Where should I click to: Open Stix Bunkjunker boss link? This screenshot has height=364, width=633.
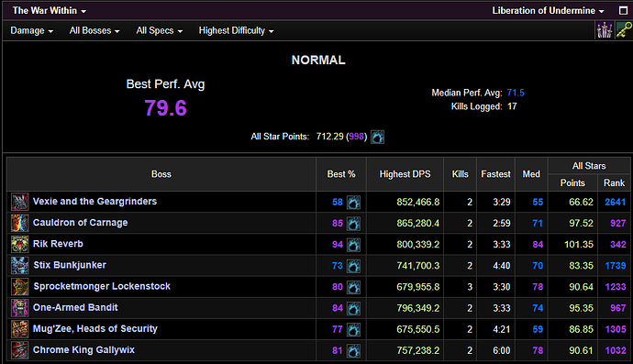[x=70, y=265]
